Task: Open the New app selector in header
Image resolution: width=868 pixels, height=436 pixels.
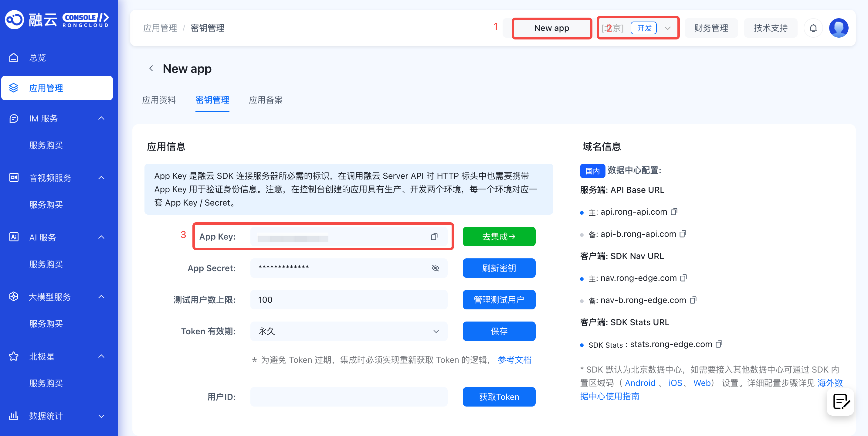Action: [551, 28]
